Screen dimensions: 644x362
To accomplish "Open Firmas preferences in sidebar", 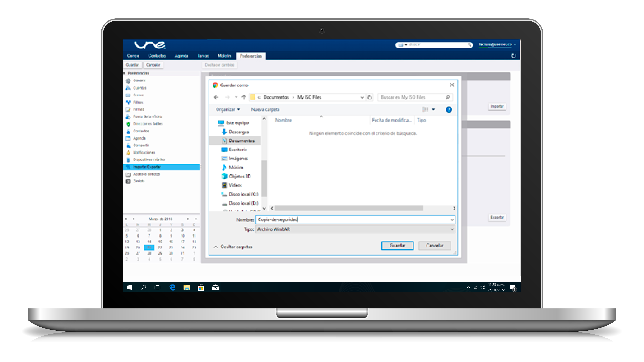I will (135, 109).
